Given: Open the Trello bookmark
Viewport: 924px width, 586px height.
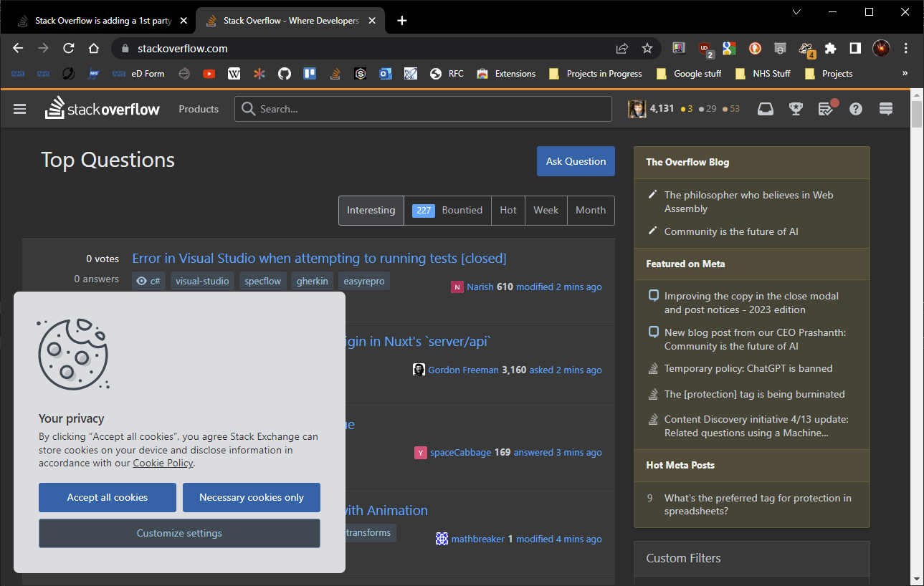Looking at the screenshot, I should pyautogui.click(x=310, y=73).
